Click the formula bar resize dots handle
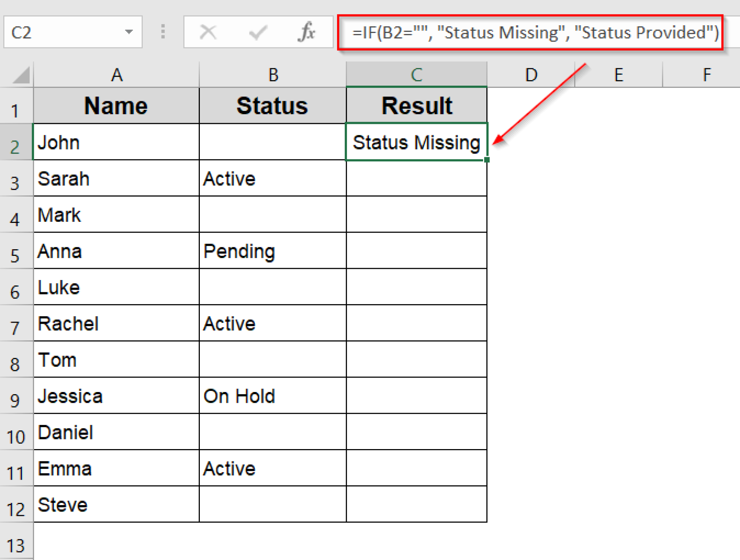 [163, 32]
